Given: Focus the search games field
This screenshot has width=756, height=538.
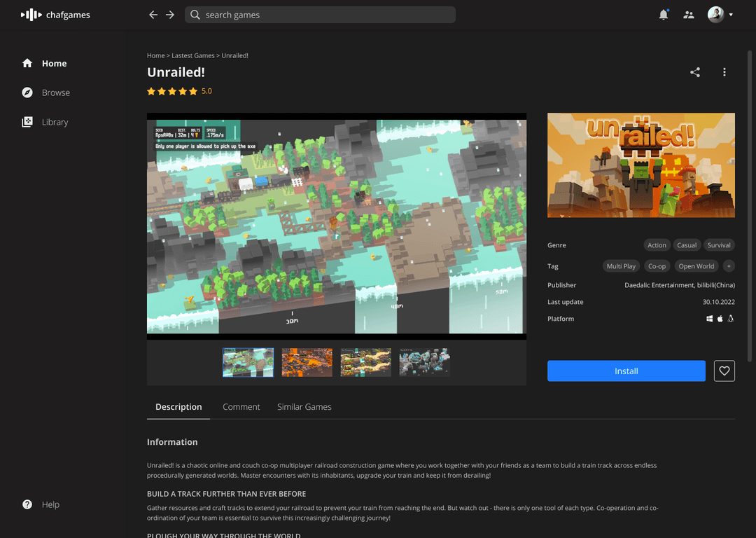Looking at the screenshot, I should [320, 15].
